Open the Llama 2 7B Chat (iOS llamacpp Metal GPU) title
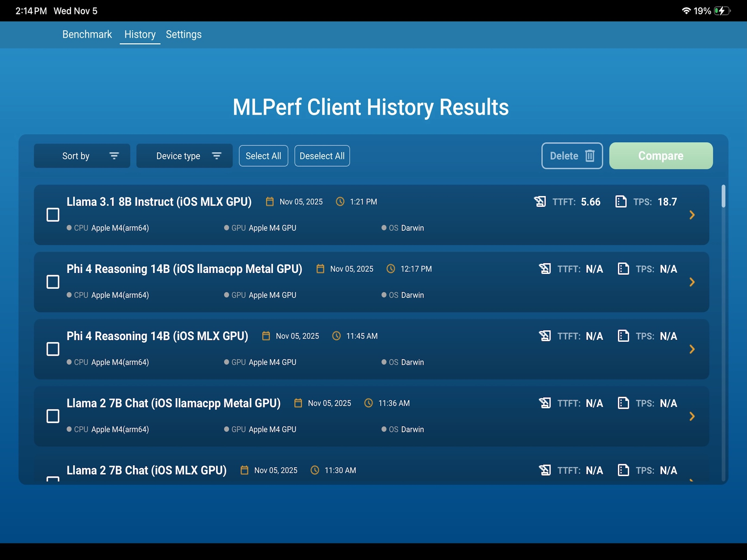Screen dimensions: 747x560 (173, 403)
